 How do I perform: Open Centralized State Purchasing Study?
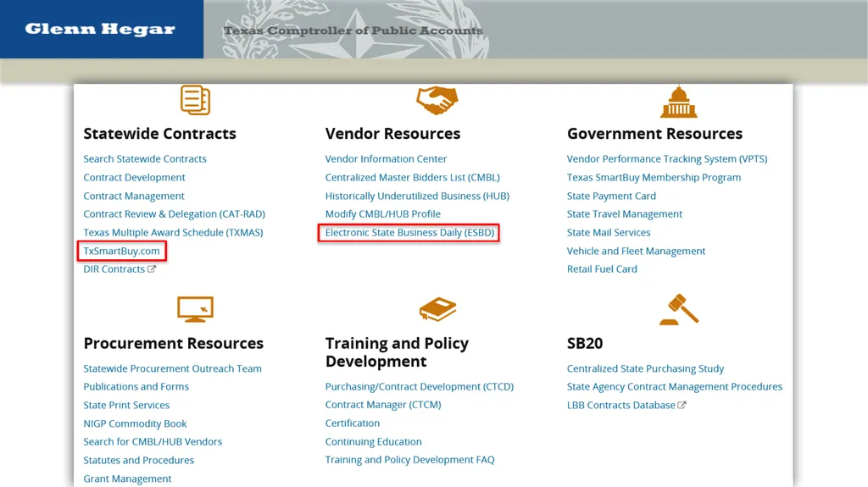pyautogui.click(x=645, y=368)
